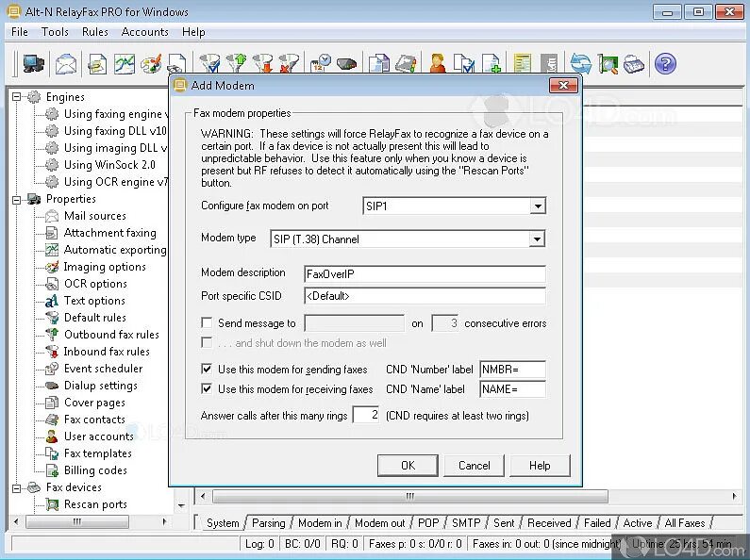This screenshot has height=560, width=750.
Task: Click Default rules funnel with checkmark icon
Action: pyautogui.click(x=209, y=63)
